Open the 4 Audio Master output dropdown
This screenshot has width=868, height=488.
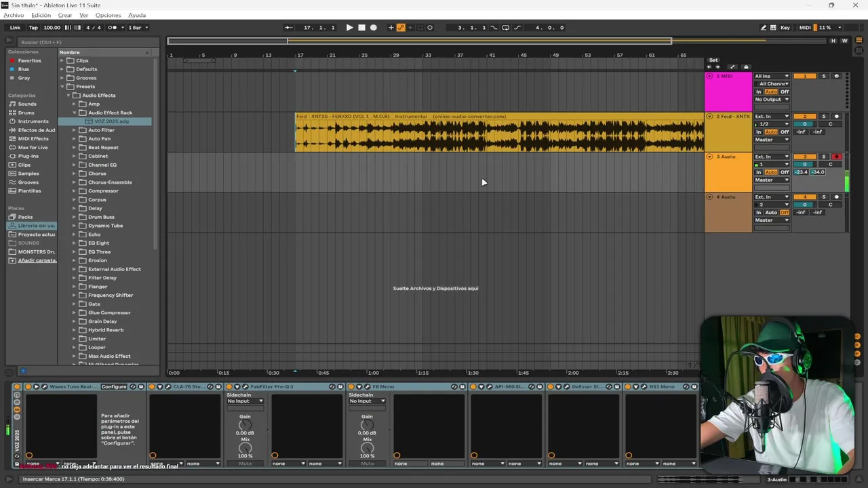coord(772,220)
